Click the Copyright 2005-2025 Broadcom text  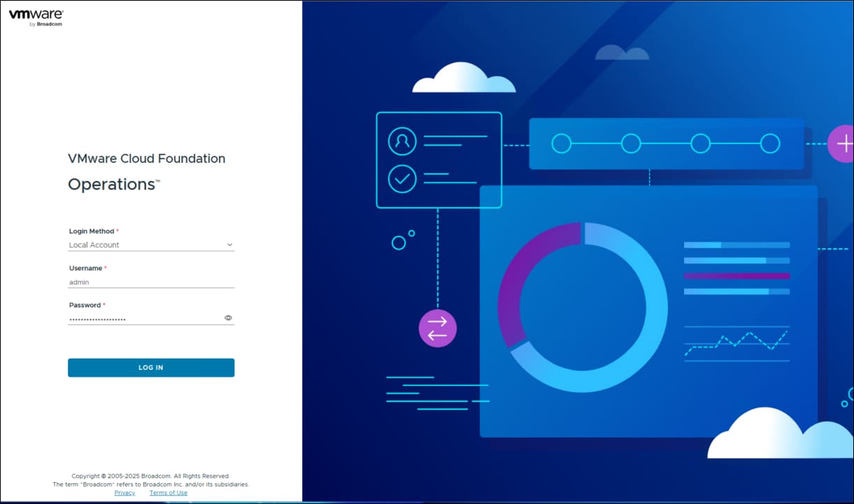coord(151,476)
